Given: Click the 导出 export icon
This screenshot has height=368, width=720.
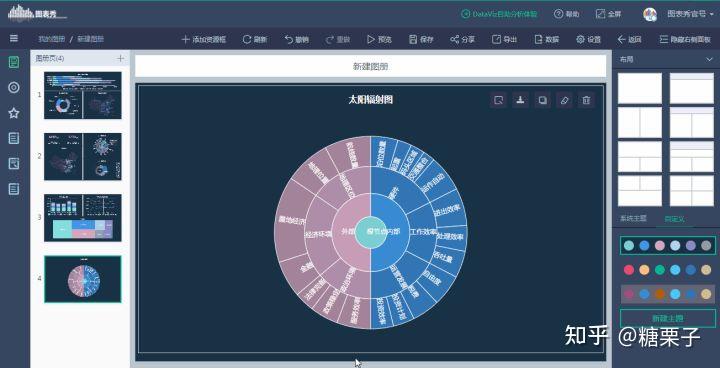Looking at the screenshot, I should 496,40.
